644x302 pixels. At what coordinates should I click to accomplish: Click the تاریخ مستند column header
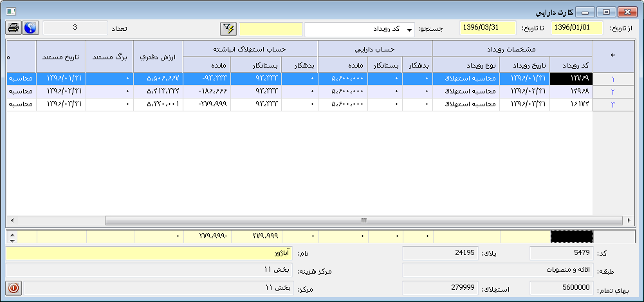61,56
